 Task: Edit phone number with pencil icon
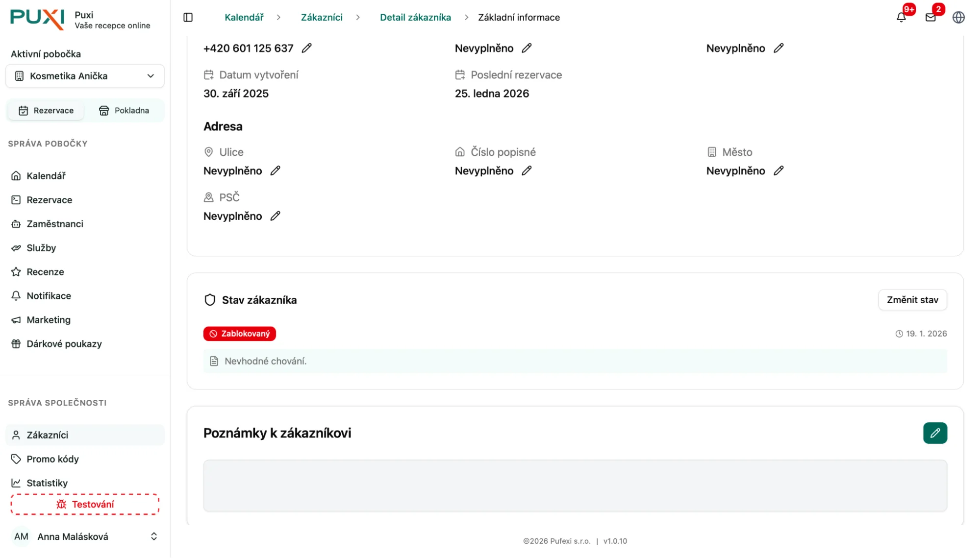[306, 48]
